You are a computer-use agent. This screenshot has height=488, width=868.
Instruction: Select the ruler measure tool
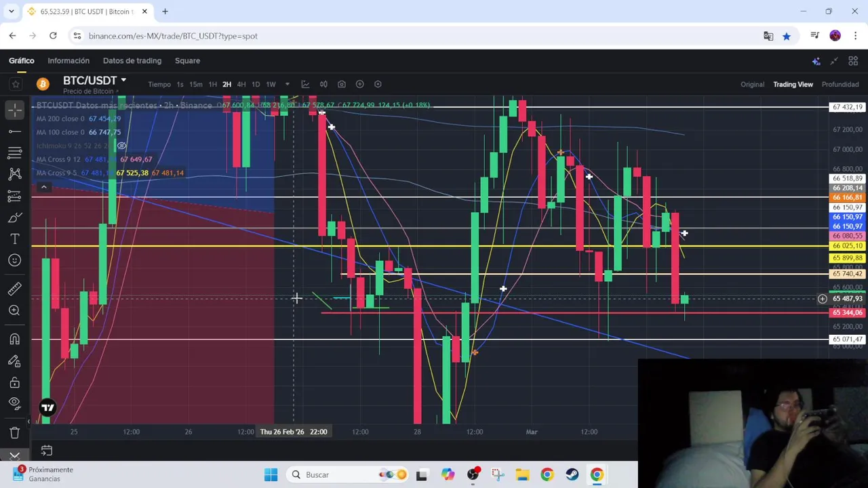[x=15, y=289]
